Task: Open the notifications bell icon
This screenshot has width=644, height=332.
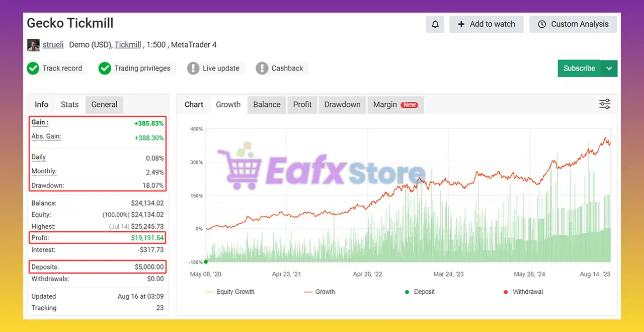Action: pyautogui.click(x=435, y=24)
